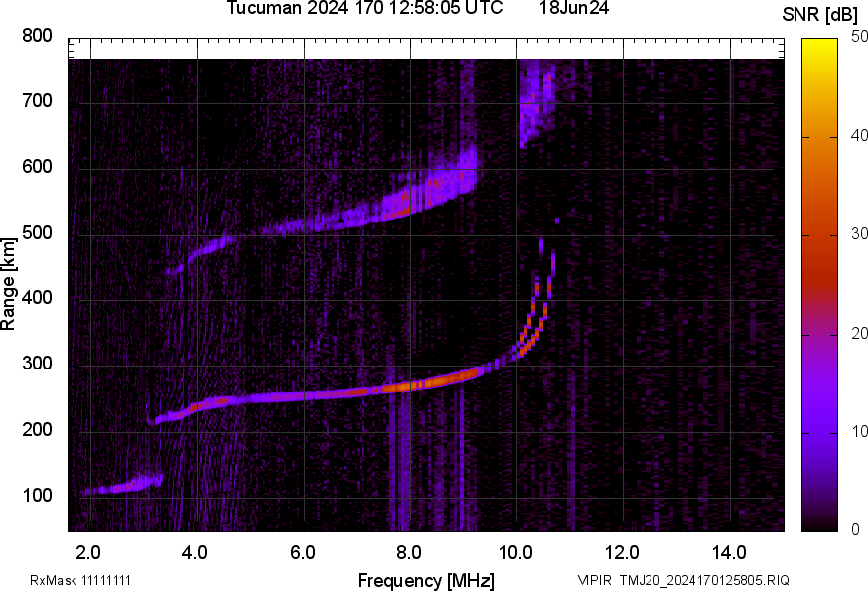Viewport: 868px width, 591px height.
Task: Click the colorbar tick value 50
Action: [859, 37]
